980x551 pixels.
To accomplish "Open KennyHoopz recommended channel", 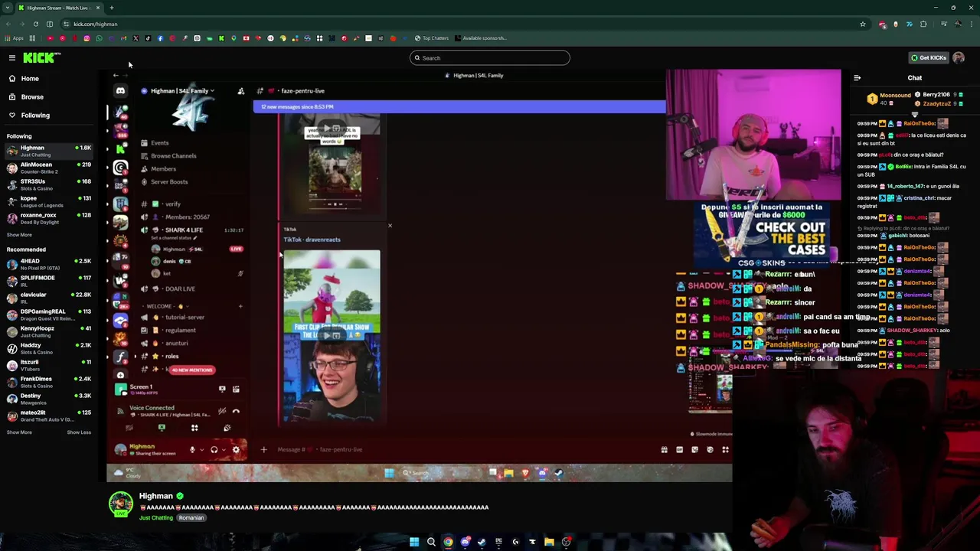I will pyautogui.click(x=49, y=331).
